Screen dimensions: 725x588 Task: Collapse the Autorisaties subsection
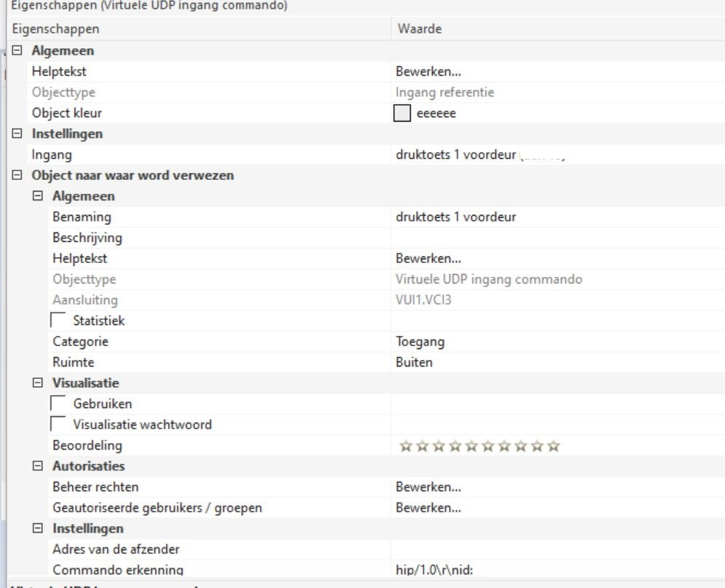39,466
